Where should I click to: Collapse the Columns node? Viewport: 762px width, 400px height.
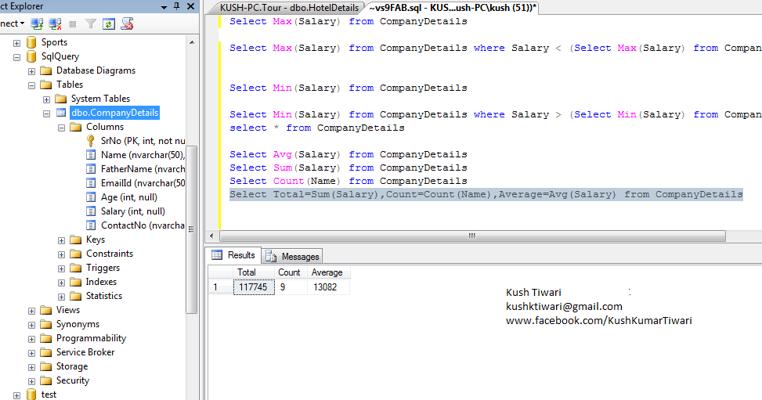coord(62,127)
